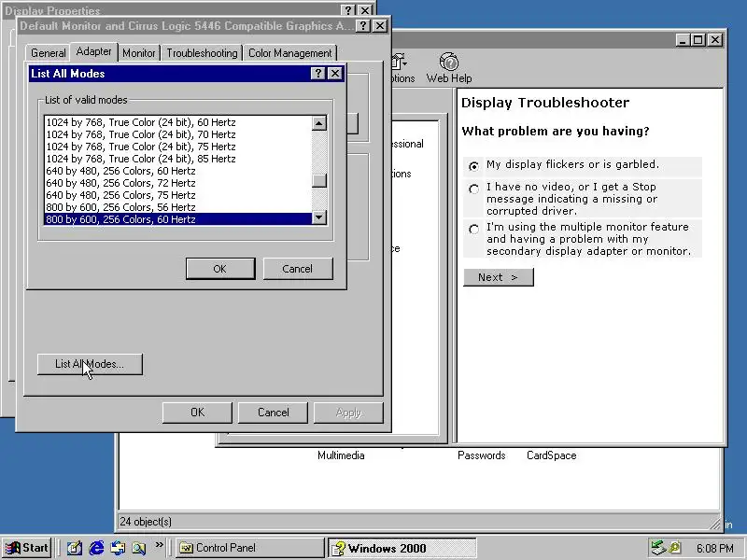Open Web Help in the help window

point(449,68)
